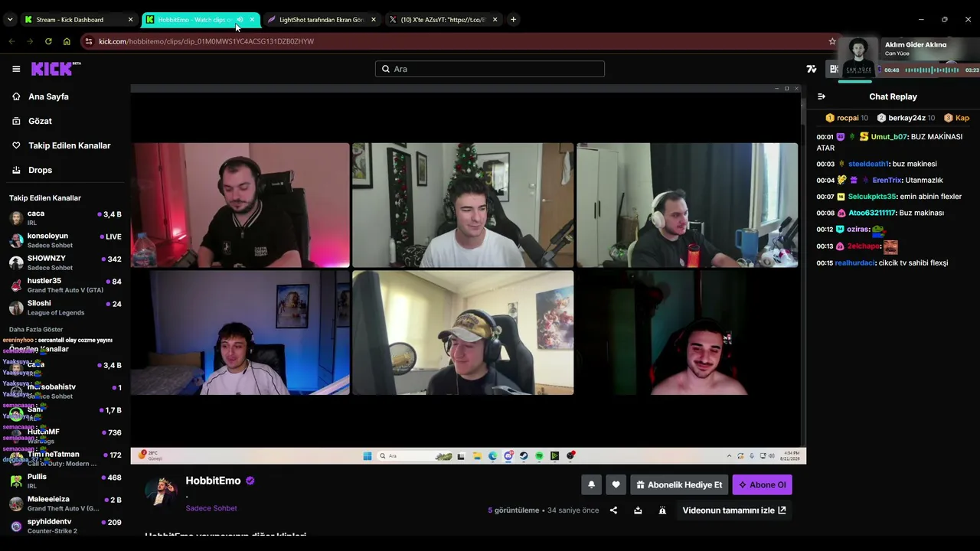The image size is (980, 551).
Task: Click Abonelik Hediye Et button
Action: point(679,484)
